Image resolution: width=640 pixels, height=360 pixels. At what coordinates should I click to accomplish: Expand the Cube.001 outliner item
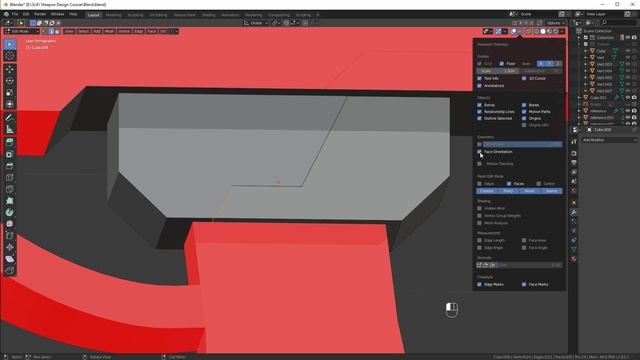coord(579,98)
